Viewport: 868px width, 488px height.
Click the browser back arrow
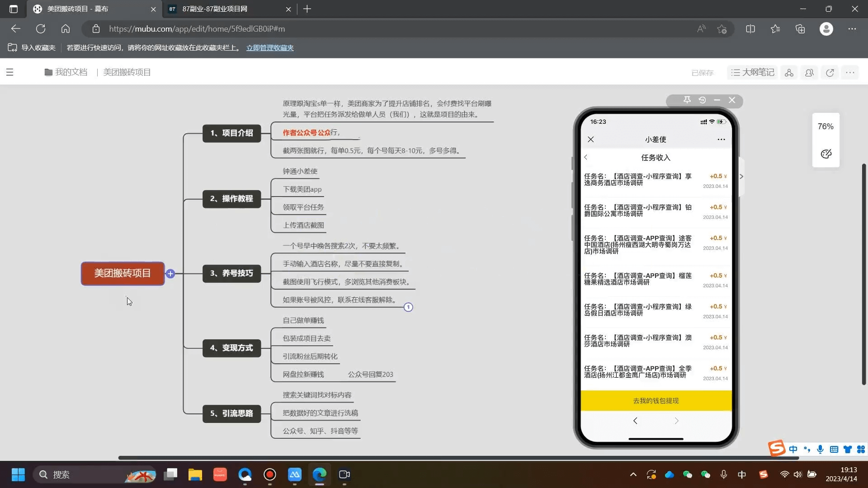pyautogui.click(x=16, y=29)
